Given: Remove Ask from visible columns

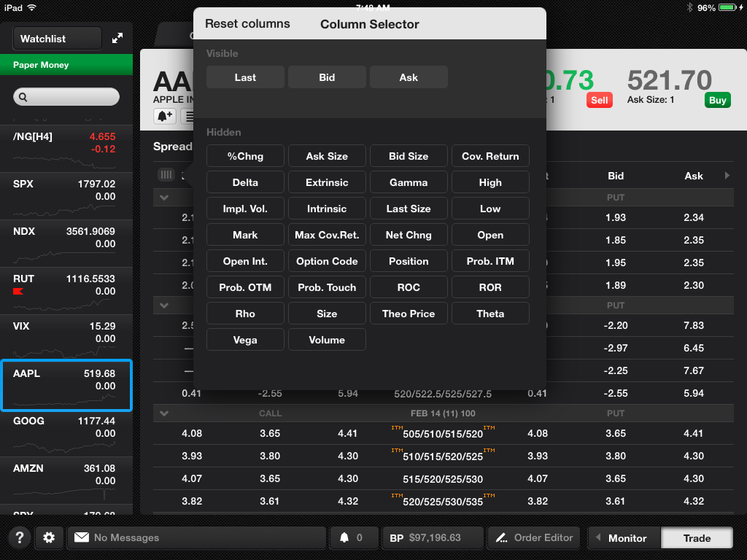Looking at the screenshot, I should (x=409, y=77).
